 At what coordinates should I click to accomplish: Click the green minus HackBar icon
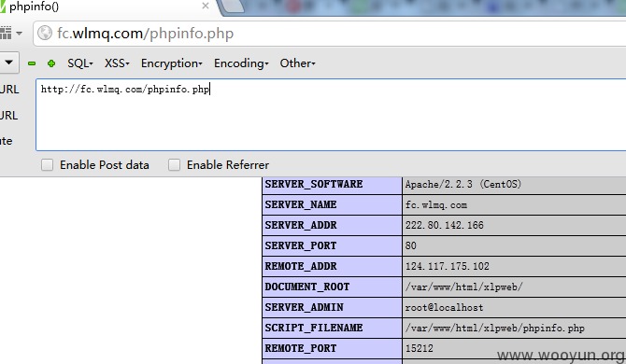(32, 63)
